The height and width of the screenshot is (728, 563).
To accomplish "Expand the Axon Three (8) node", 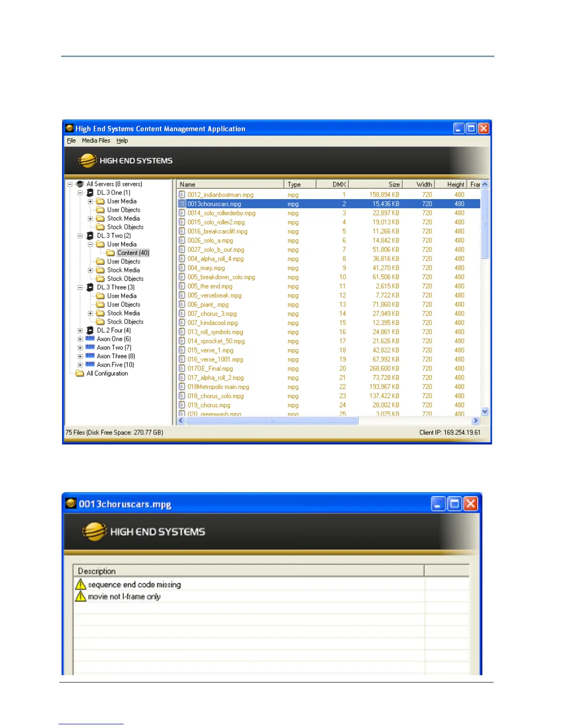I will click(x=80, y=356).
